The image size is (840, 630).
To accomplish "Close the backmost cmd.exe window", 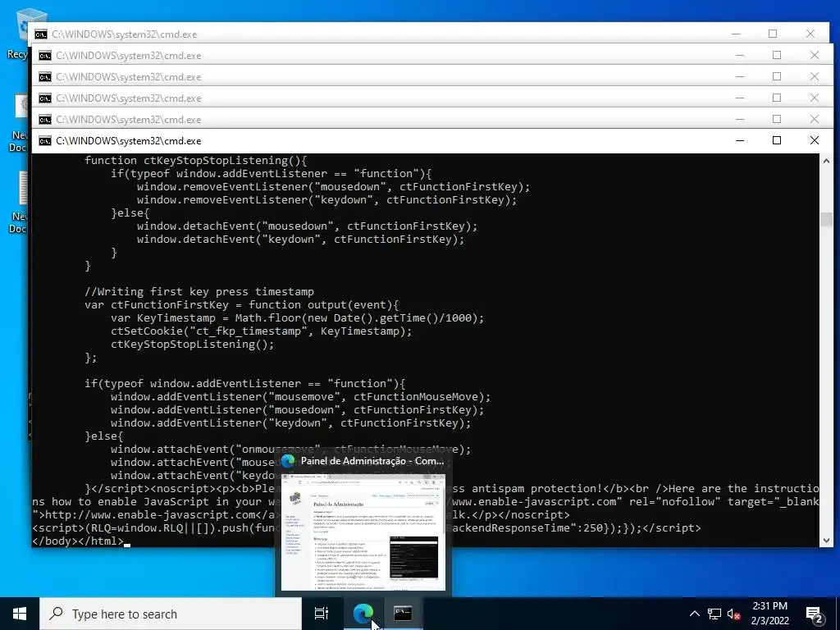I will click(810, 34).
